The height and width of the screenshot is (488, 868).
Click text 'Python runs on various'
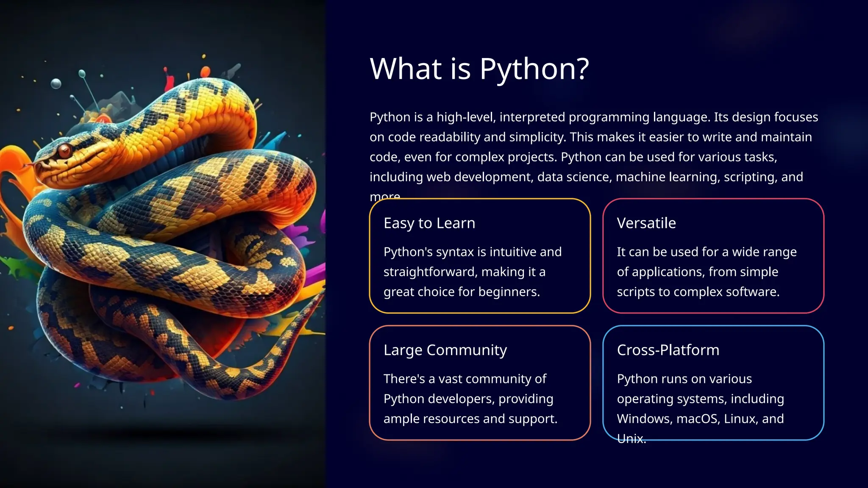[684, 379]
